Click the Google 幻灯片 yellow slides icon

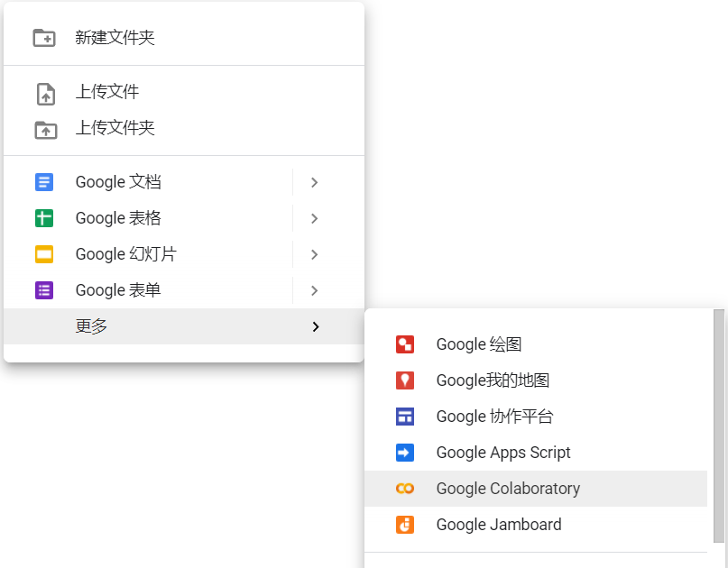45,254
